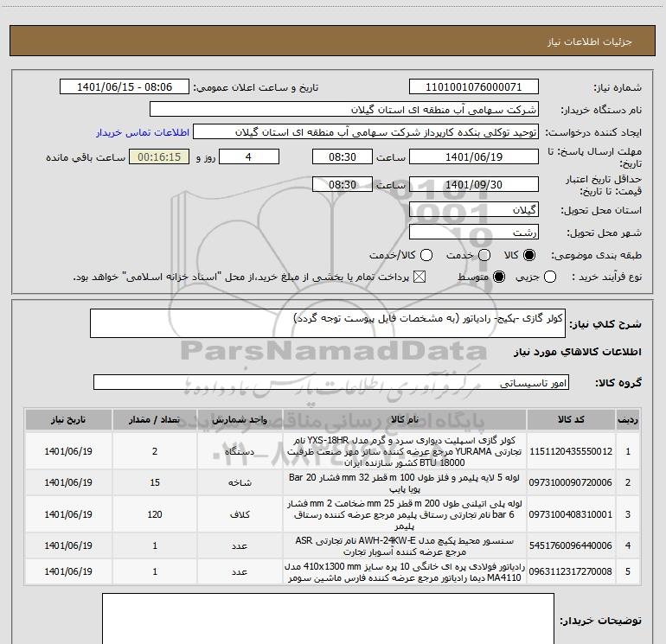Choose متوسط purchase process radio
Image resolution: width=666 pixels, height=644 pixels.
coord(499,277)
